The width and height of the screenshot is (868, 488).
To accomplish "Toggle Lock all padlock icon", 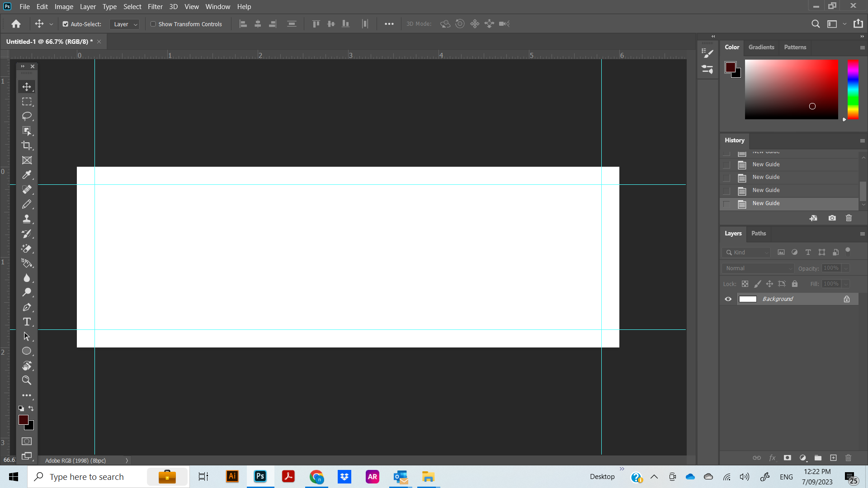I will (x=795, y=284).
